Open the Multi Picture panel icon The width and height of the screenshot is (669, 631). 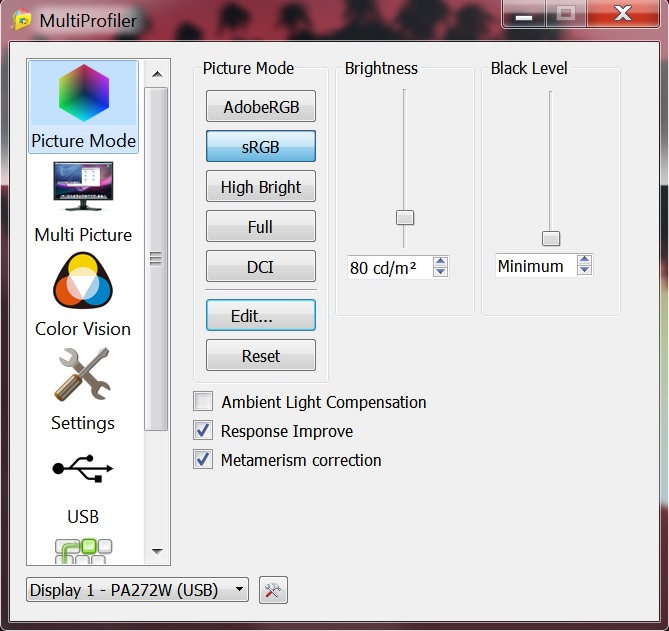point(83,188)
